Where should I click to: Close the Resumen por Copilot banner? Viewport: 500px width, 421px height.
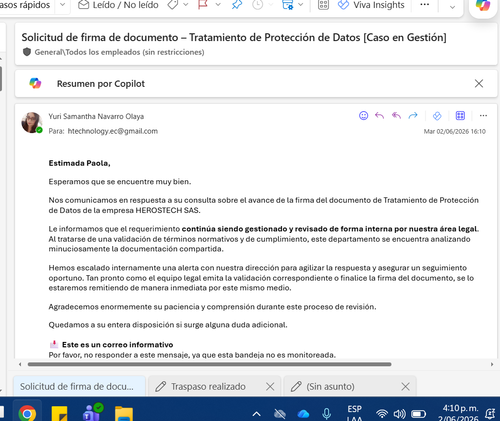tap(479, 83)
